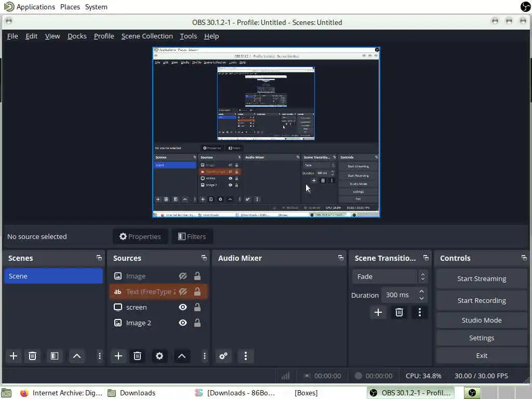The height and width of the screenshot is (399, 532).
Task: Move scene up with the arrow icon
Action: point(77,356)
